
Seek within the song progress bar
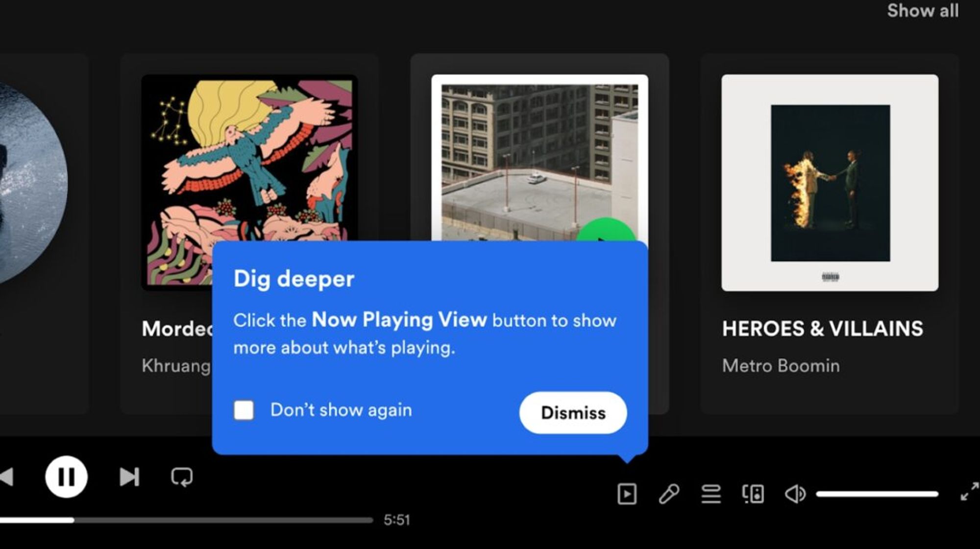[x=196, y=520]
